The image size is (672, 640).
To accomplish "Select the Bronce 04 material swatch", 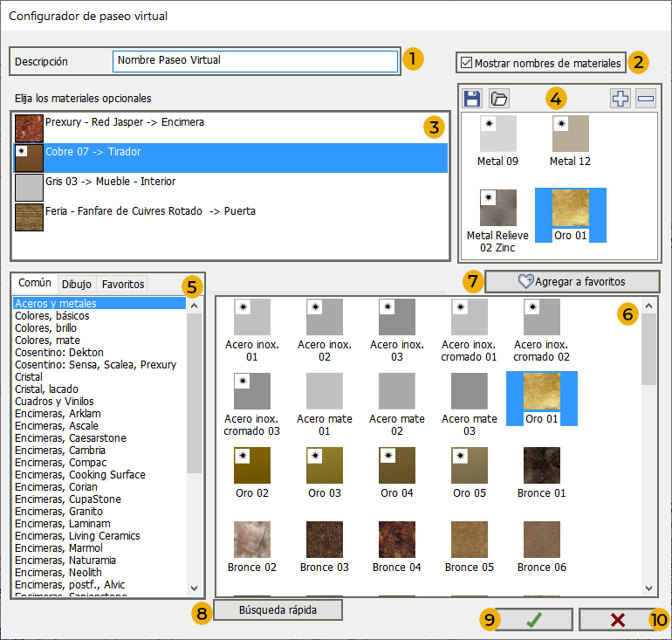I will [396, 540].
